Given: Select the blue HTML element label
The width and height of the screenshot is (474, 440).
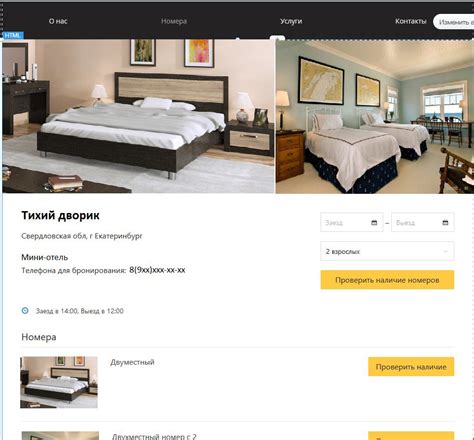Looking at the screenshot, I should (x=13, y=35).
